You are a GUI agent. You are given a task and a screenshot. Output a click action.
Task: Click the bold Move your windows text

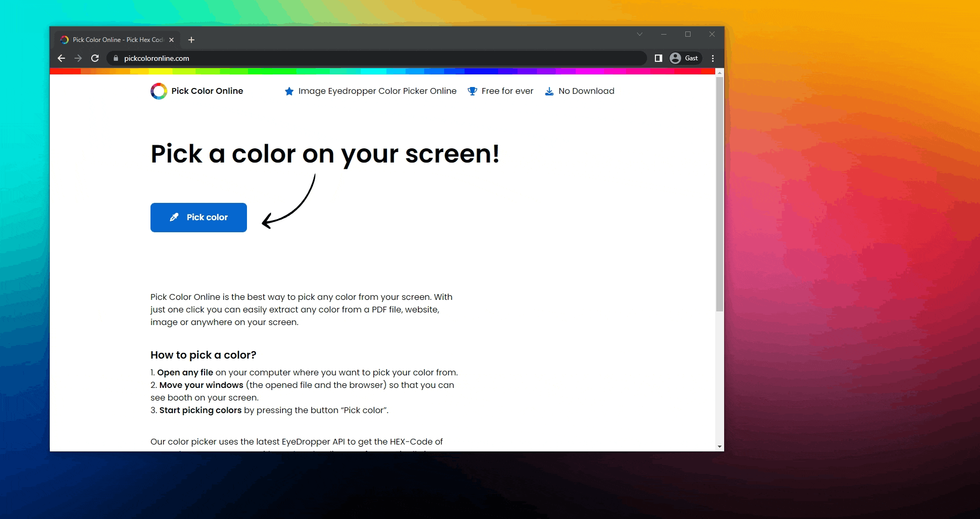(201, 385)
